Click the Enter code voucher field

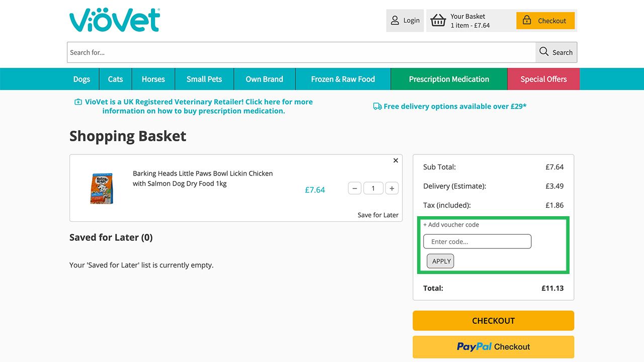coord(477,241)
